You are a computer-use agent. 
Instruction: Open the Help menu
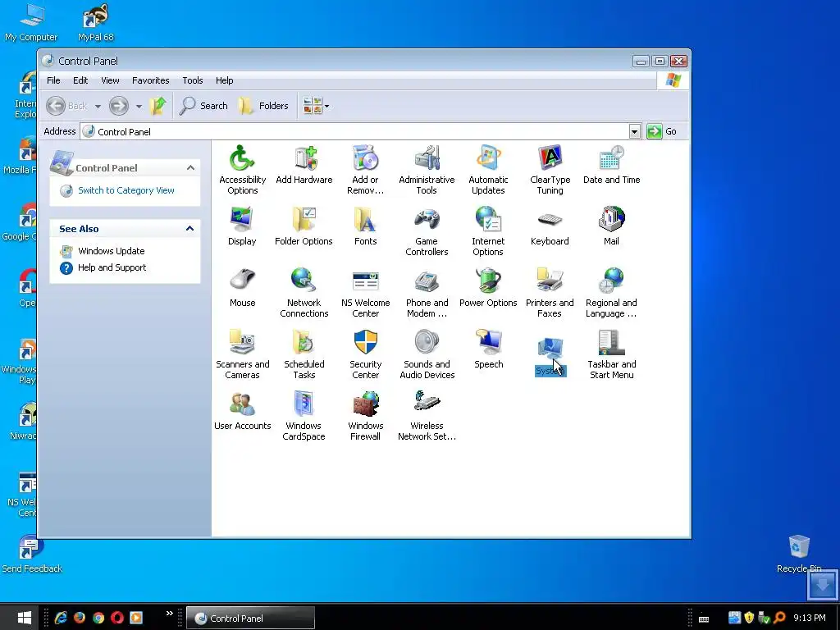coord(225,80)
